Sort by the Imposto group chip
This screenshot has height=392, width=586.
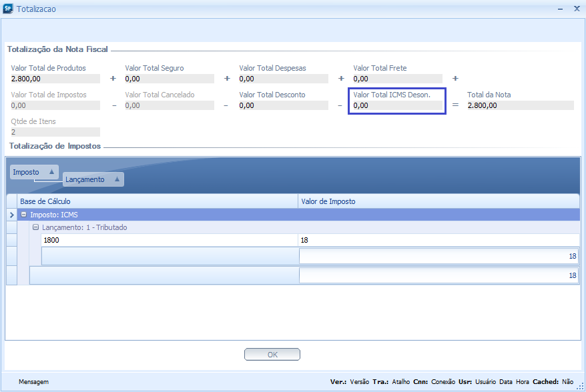click(x=34, y=172)
